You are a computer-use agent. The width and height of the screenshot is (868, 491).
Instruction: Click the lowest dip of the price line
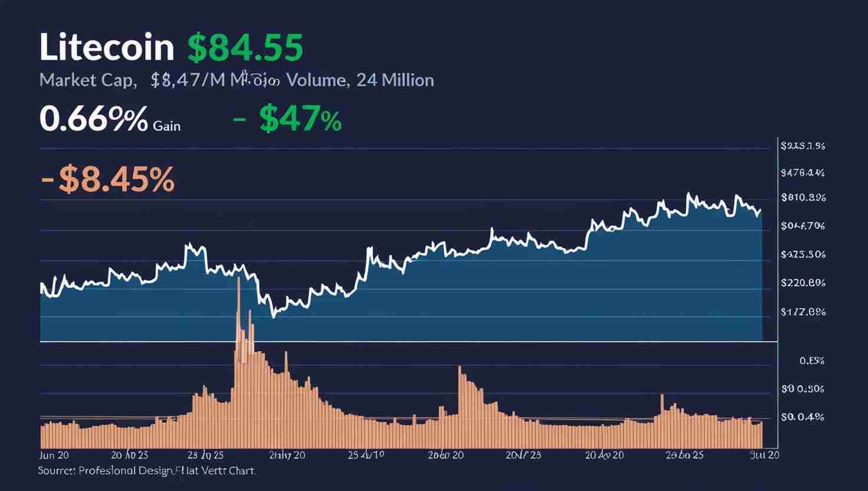(x=273, y=317)
